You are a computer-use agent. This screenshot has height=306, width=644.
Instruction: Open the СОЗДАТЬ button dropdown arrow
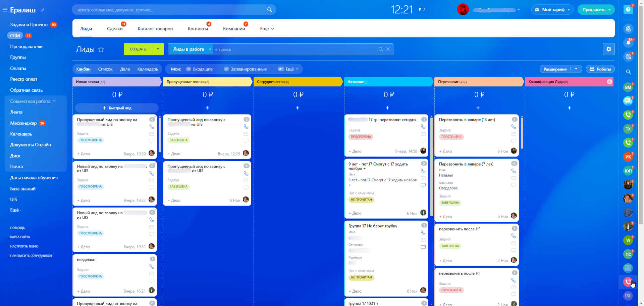[x=158, y=49]
